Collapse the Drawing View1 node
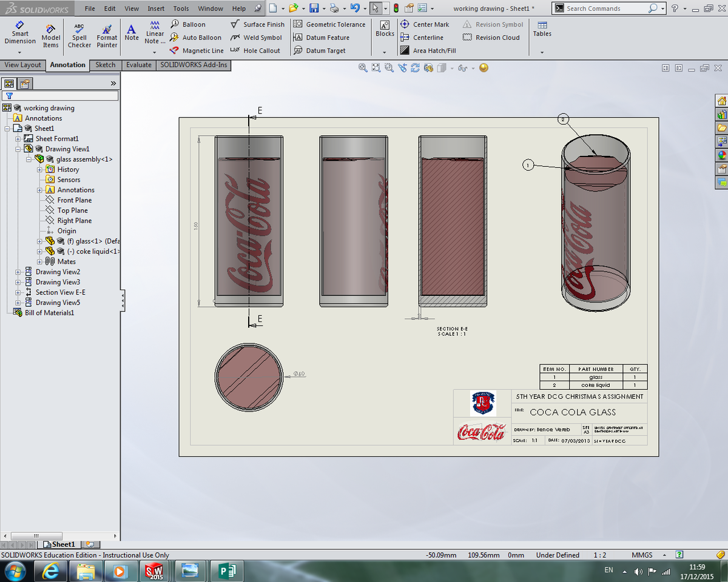This screenshot has height=582, width=728. pos(18,149)
